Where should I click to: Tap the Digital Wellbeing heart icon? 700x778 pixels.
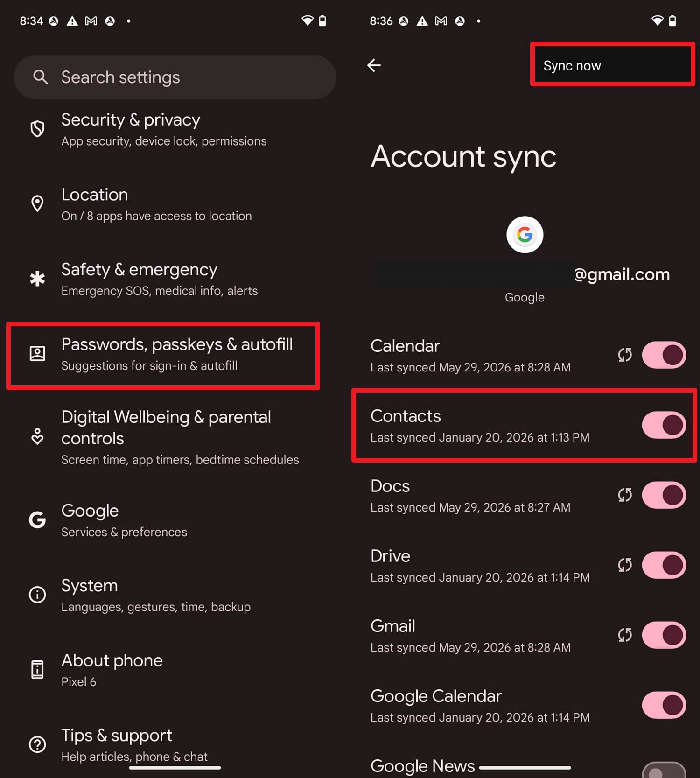[37, 436]
